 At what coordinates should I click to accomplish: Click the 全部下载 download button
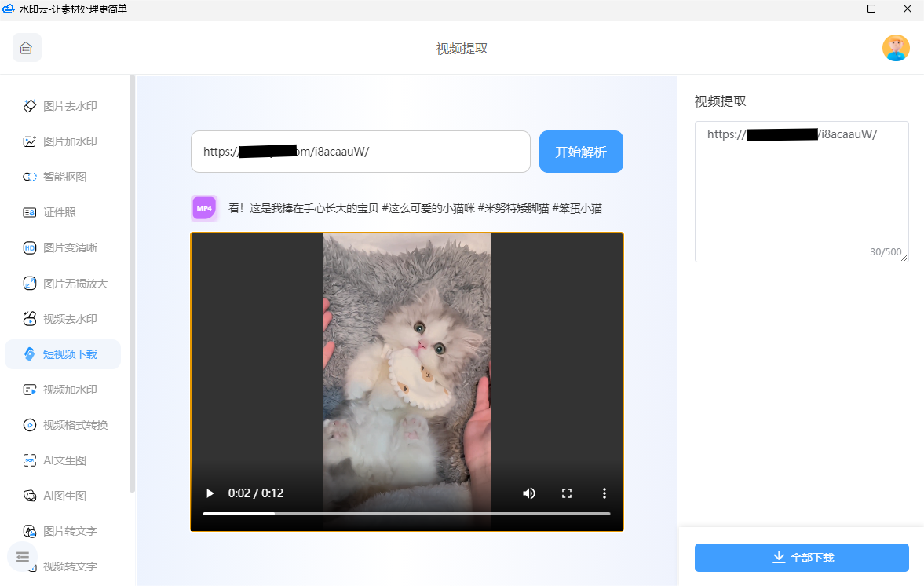(x=802, y=558)
